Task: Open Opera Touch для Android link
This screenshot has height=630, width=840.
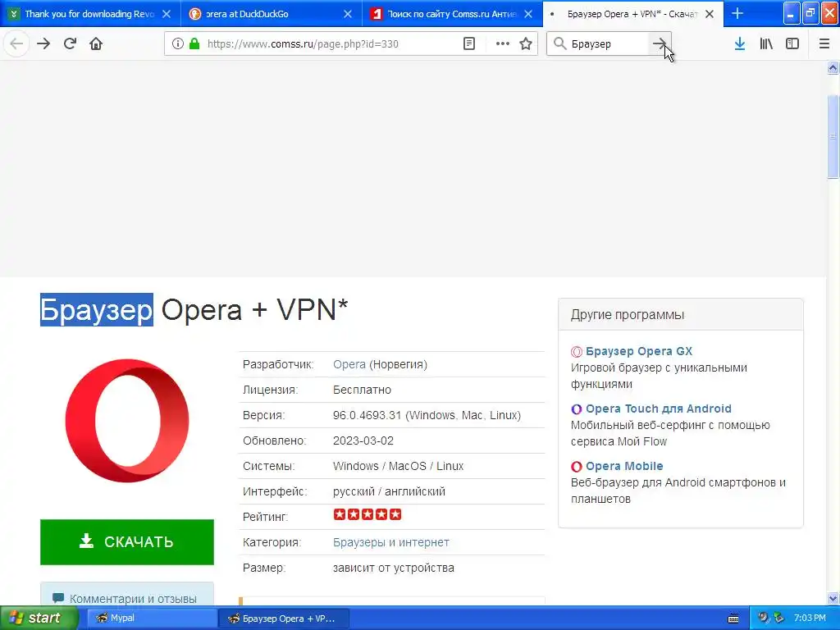Action: coord(659,409)
